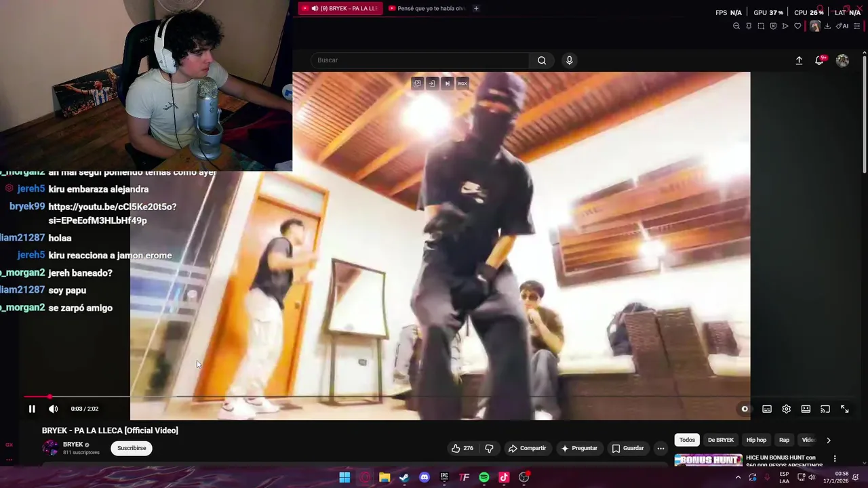Image resolution: width=868 pixels, height=488 pixels.
Task: Toggle subtitles in the video player
Action: coord(767,409)
